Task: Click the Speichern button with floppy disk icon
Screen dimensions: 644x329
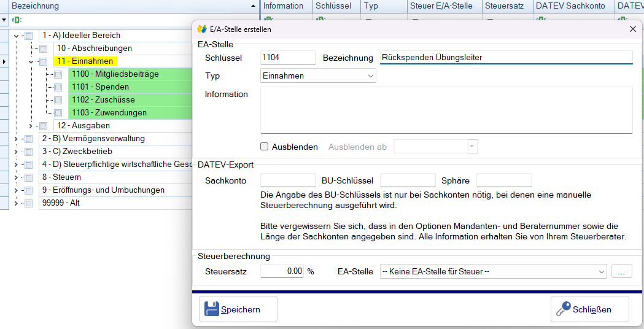Action: [x=238, y=309]
